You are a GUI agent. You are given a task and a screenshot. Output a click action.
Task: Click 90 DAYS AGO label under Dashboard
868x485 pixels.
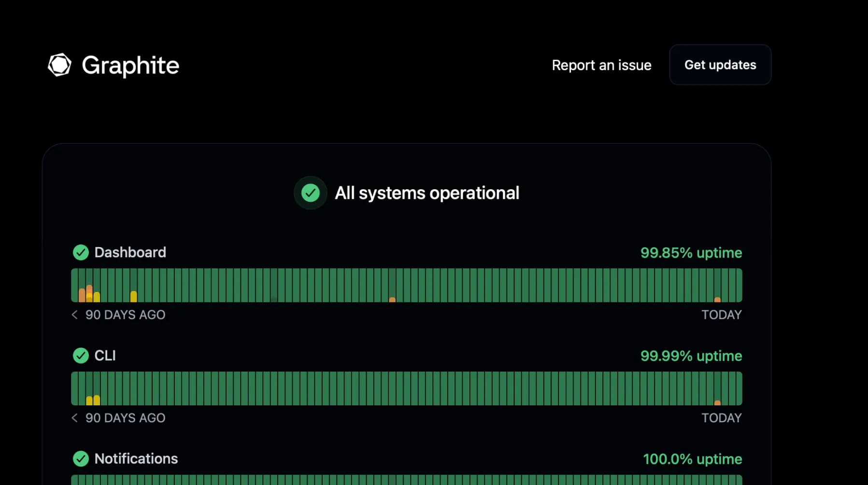point(125,315)
